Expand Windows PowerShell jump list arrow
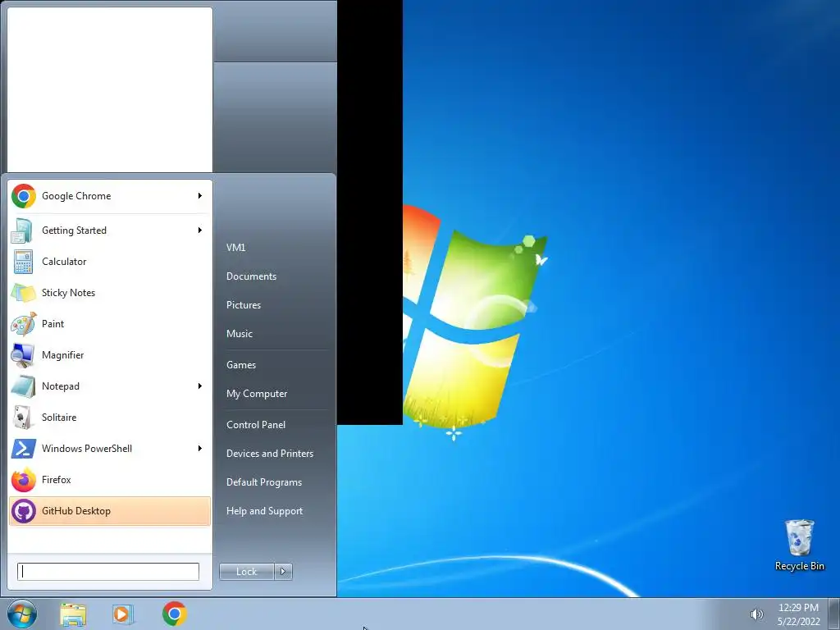 click(x=200, y=449)
